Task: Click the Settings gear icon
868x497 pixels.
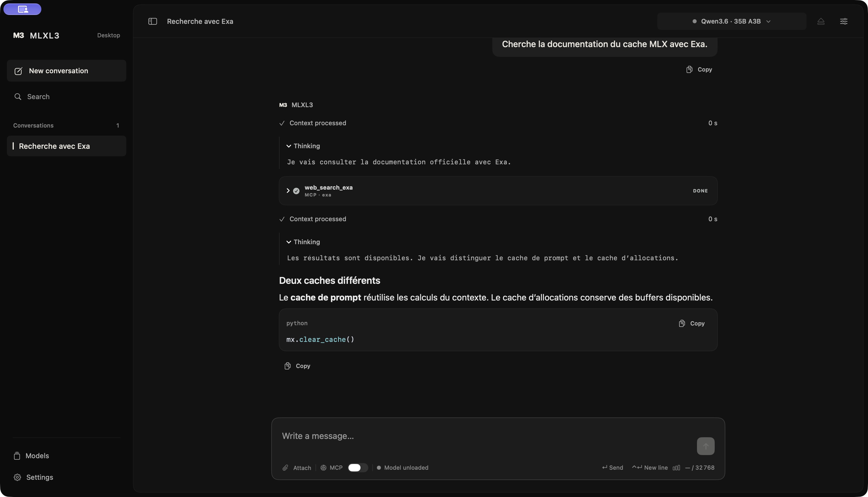Action: coord(18,477)
